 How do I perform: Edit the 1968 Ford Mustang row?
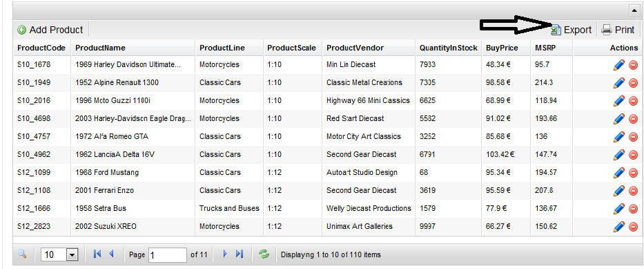618,173
